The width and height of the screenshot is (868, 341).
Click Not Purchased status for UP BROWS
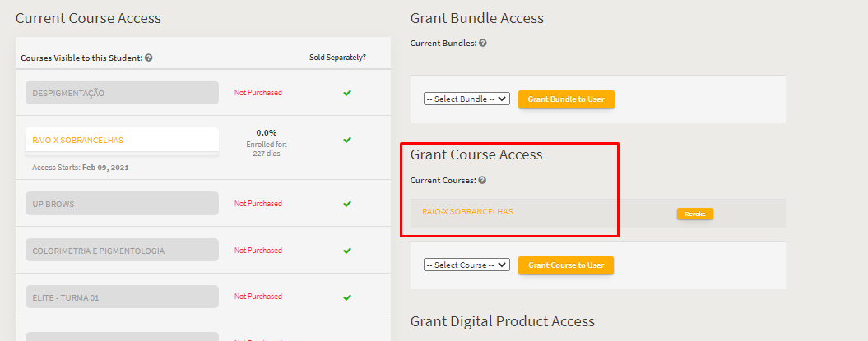point(258,204)
